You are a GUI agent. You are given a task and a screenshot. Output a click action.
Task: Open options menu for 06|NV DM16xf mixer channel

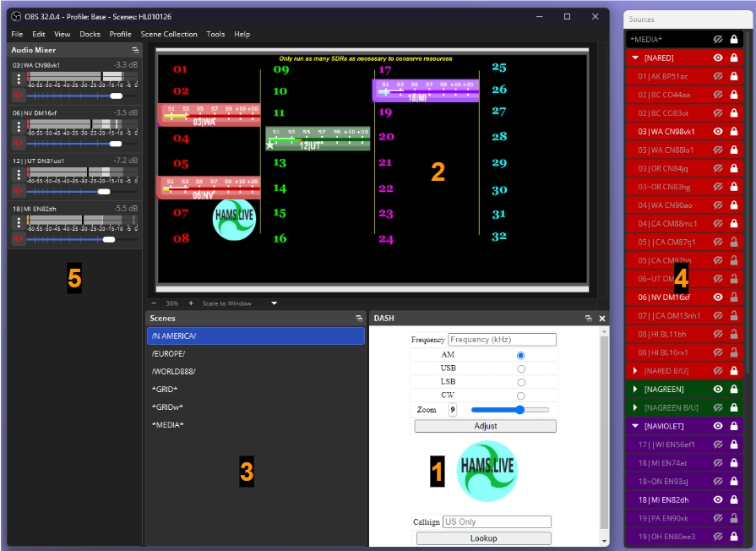pos(19,126)
